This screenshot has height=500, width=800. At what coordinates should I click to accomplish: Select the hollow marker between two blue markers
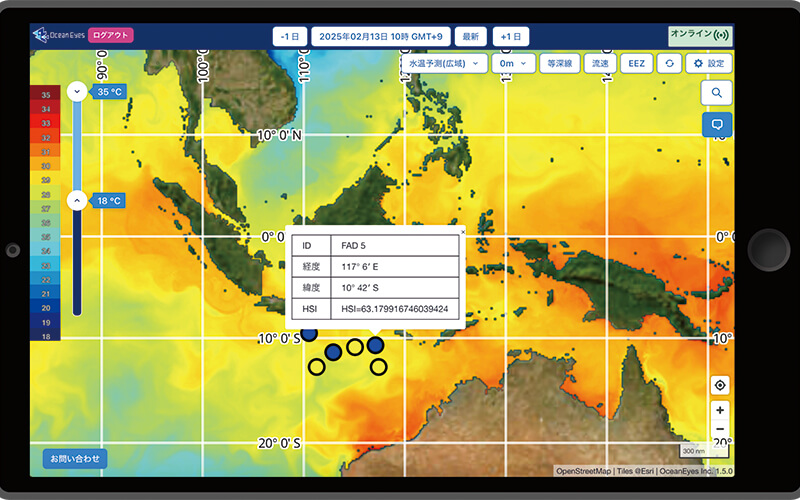(355, 347)
